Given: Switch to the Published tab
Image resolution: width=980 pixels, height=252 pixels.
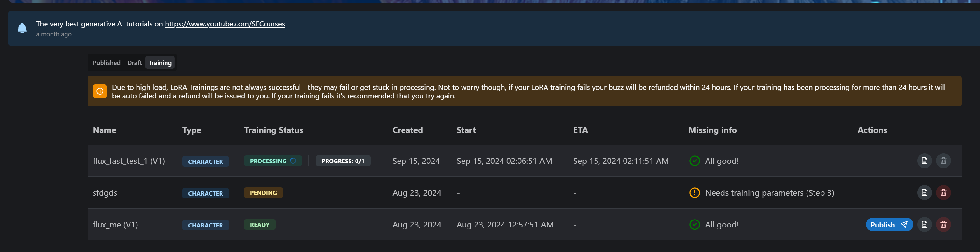Looking at the screenshot, I should 107,63.
